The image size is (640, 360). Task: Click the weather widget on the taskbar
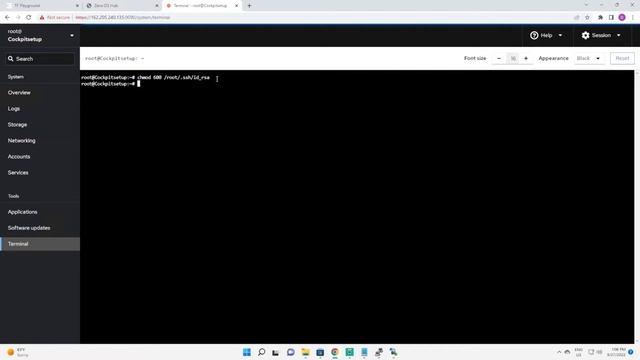pyautogui.click(x=18, y=352)
